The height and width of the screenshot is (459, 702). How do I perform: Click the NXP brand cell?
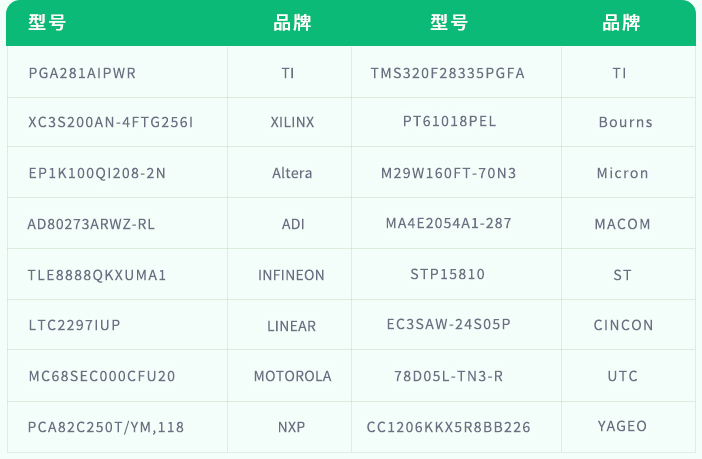(x=291, y=427)
